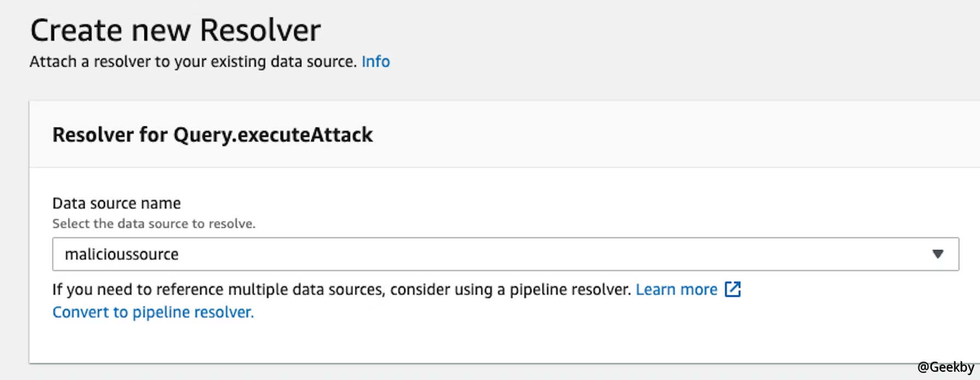Viewport: 980px width, 380px height.
Task: Open the Info link beside the description
Action: click(x=375, y=62)
